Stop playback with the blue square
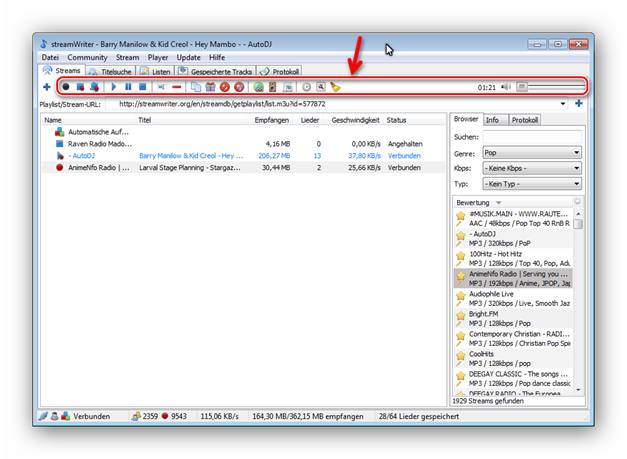 (x=142, y=86)
